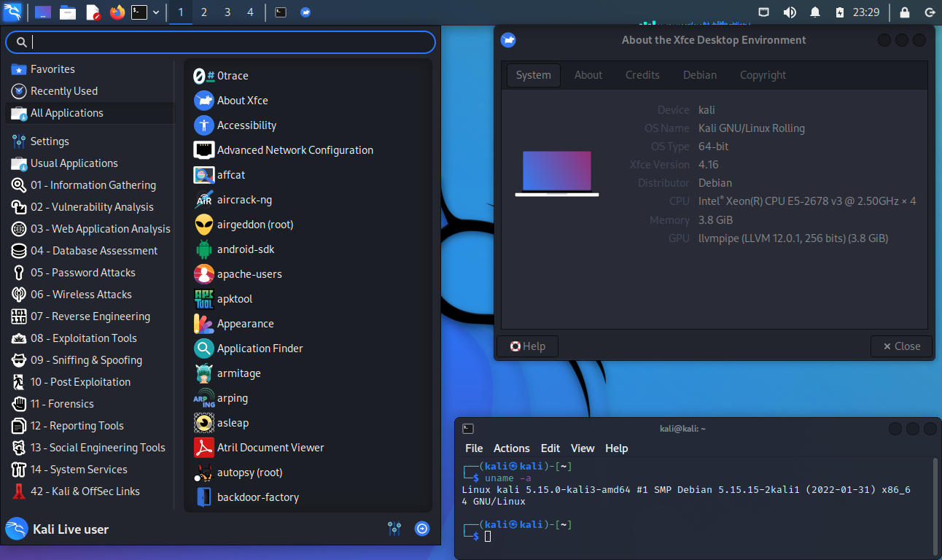Open the terminal Help menu
The width and height of the screenshot is (942, 560).
pos(617,448)
